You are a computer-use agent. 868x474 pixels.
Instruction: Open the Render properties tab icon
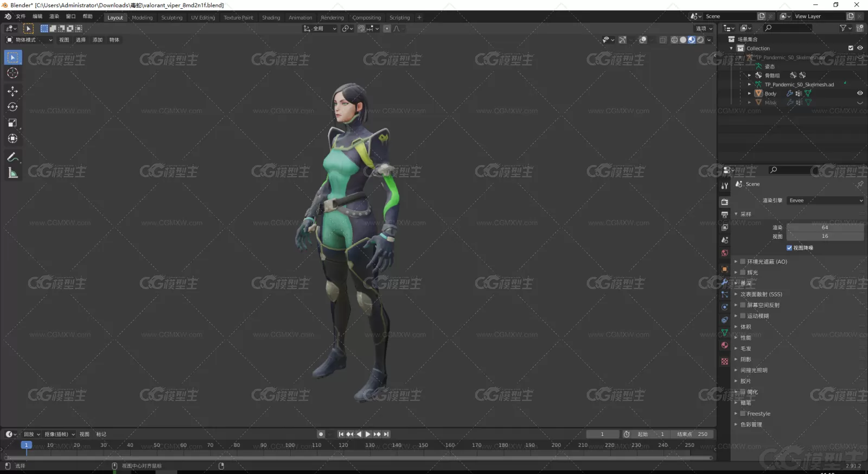point(725,202)
